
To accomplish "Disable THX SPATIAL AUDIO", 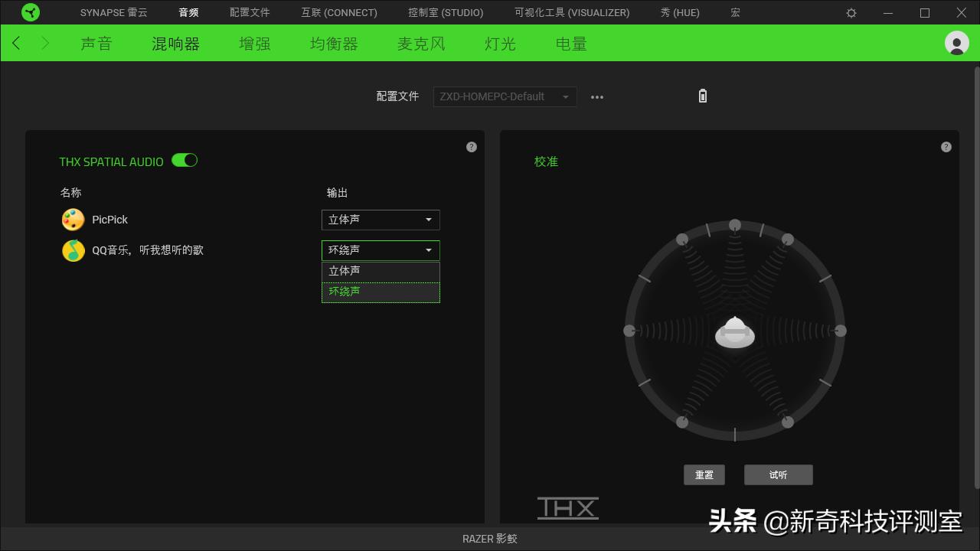I will [x=185, y=160].
